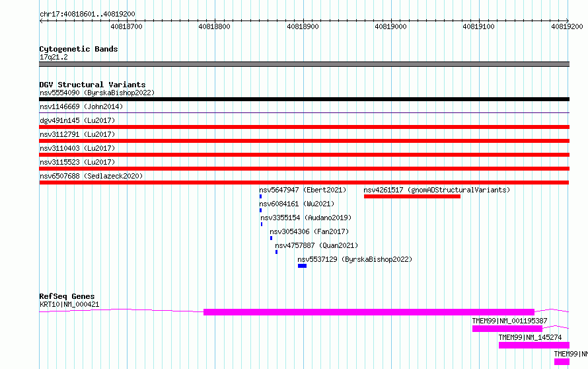Click the left arrow of the ruler
The image size is (588, 369).
[x=41, y=21]
